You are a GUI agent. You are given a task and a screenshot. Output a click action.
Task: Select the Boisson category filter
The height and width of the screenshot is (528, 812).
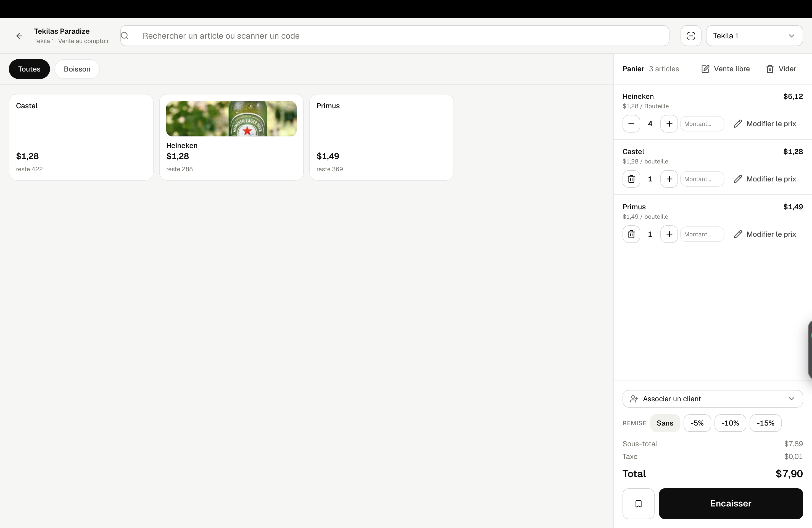(x=77, y=69)
